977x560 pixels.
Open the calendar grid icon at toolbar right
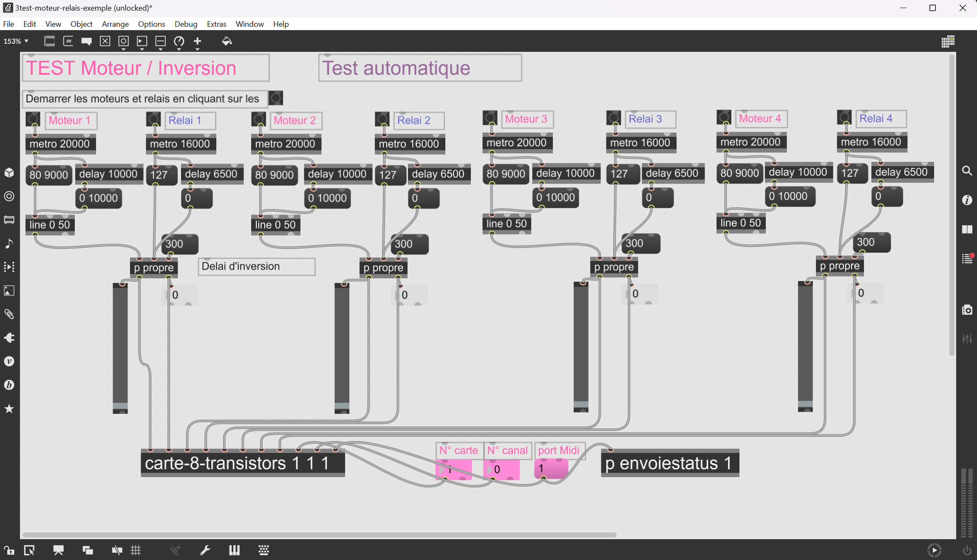pyautogui.click(x=947, y=41)
